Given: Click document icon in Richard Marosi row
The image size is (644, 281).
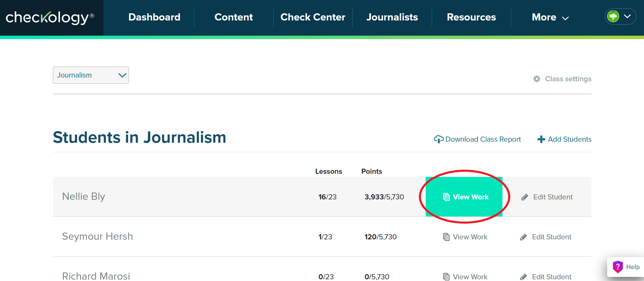Looking at the screenshot, I should click(x=446, y=277).
